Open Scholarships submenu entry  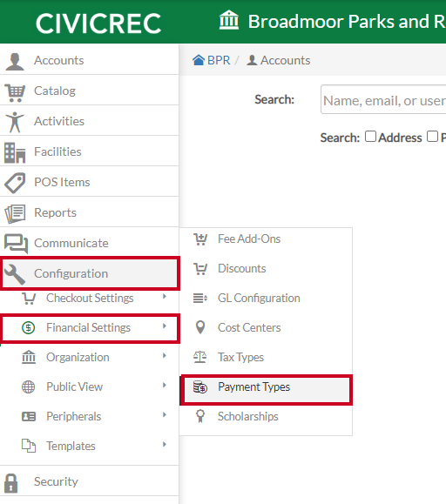(266, 417)
